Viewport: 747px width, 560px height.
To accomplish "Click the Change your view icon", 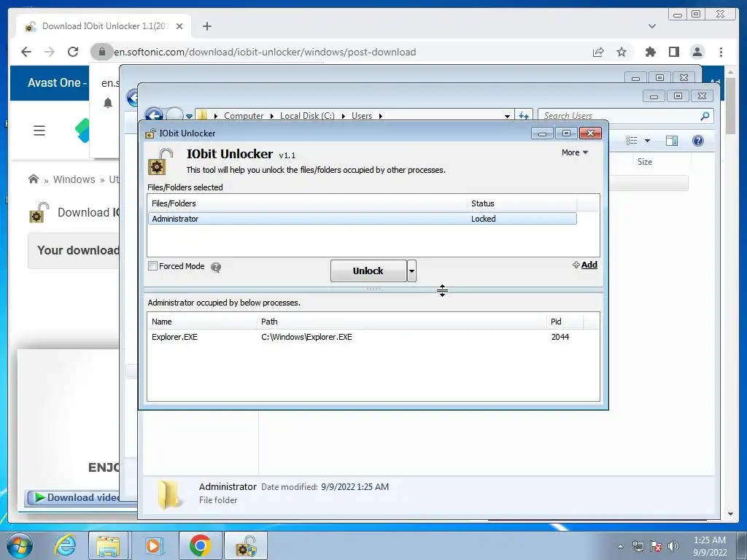I will pyautogui.click(x=632, y=141).
